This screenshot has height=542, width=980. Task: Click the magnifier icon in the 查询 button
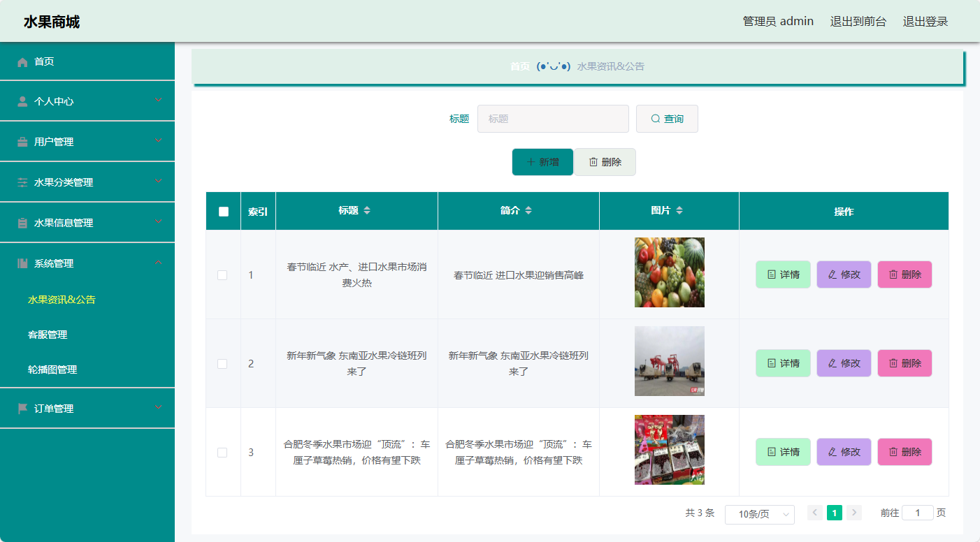click(x=654, y=119)
